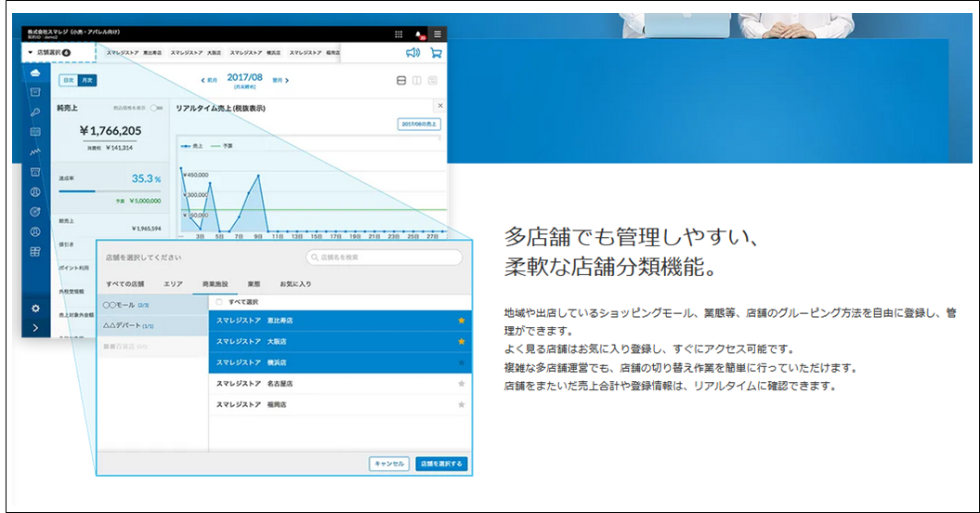Screen dimensions: 980x513
Task: Click the 大阪店 store chip in top bar
Action: tap(196, 53)
